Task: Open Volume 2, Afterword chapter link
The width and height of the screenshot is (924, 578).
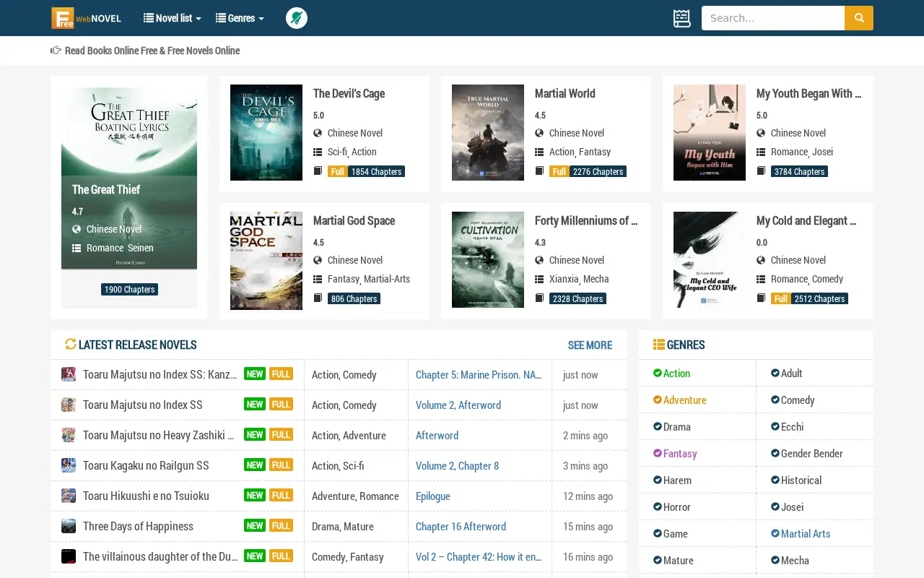Action: point(458,405)
